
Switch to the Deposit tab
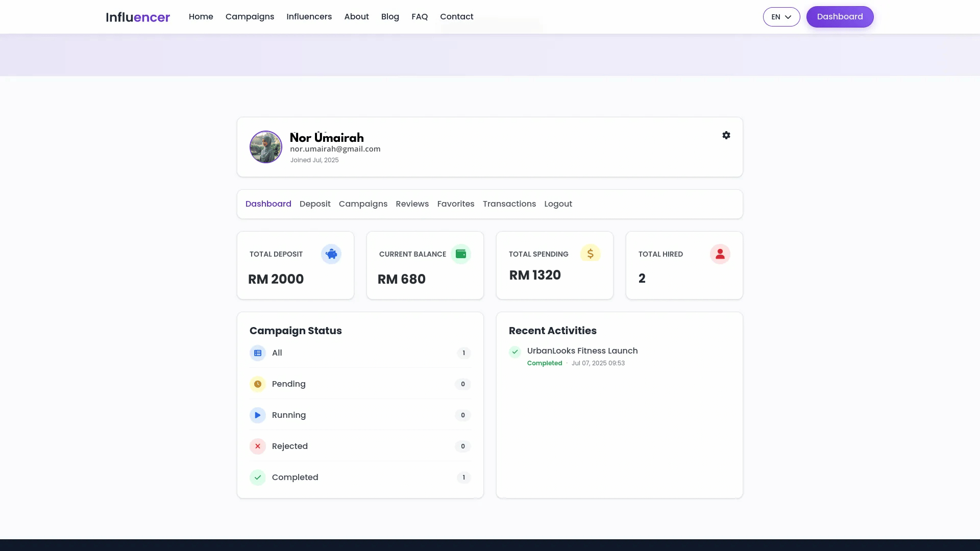coord(315,204)
